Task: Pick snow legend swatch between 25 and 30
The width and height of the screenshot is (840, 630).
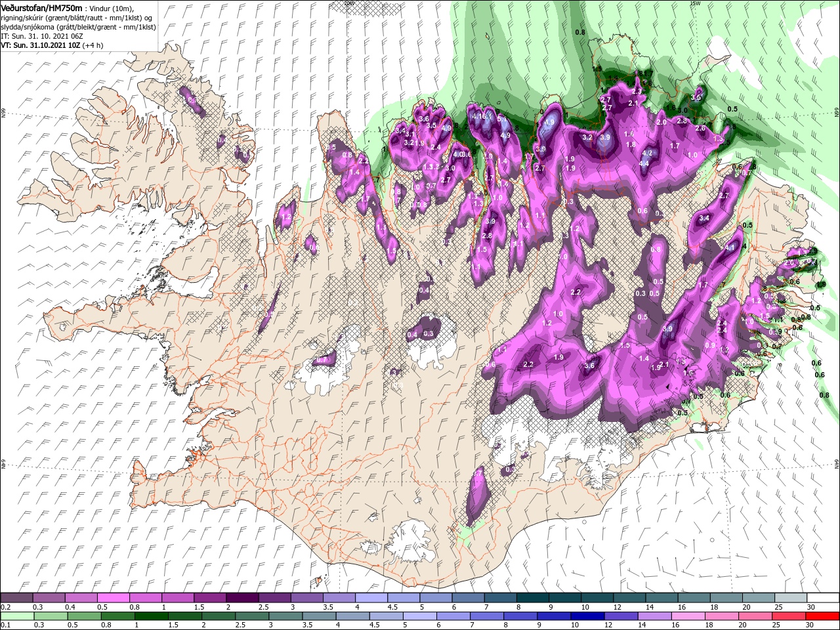Action: (x=789, y=598)
